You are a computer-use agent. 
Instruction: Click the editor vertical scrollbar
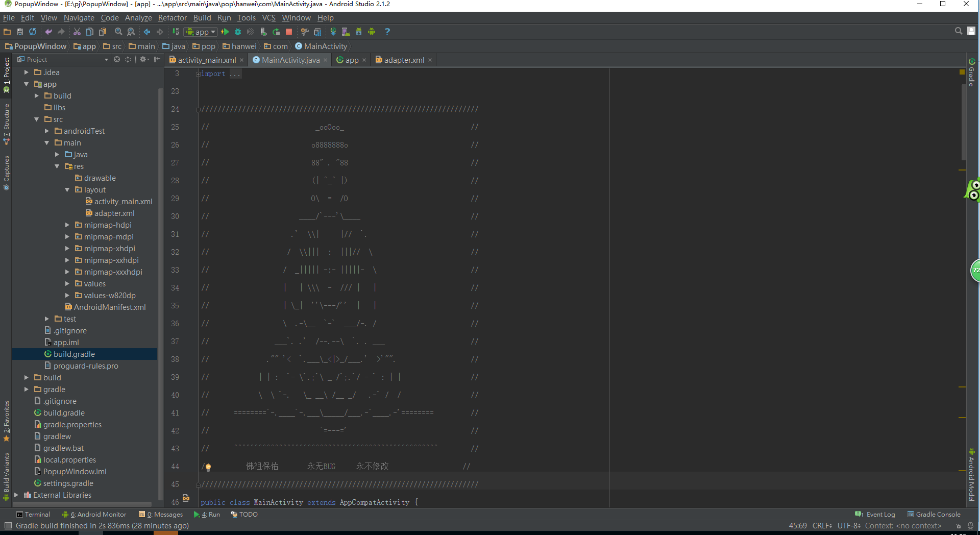pyautogui.click(x=963, y=123)
